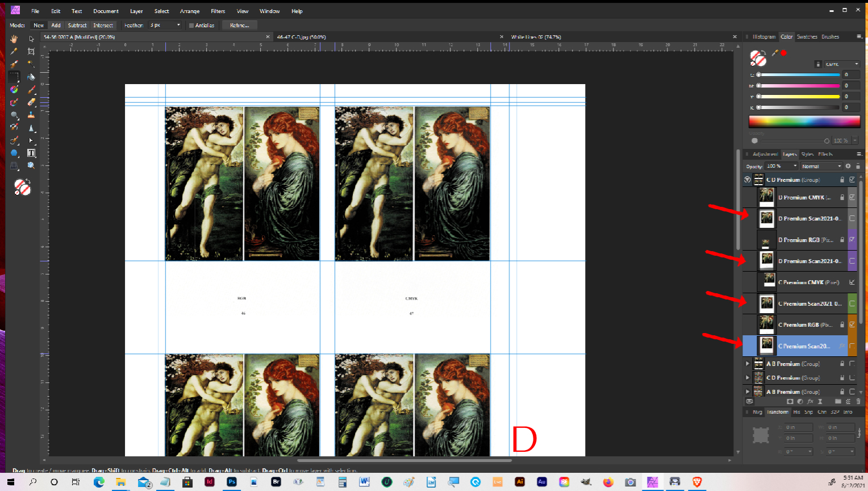The width and height of the screenshot is (868, 491).
Task: Switch to the Swatches panel tab
Action: click(807, 37)
